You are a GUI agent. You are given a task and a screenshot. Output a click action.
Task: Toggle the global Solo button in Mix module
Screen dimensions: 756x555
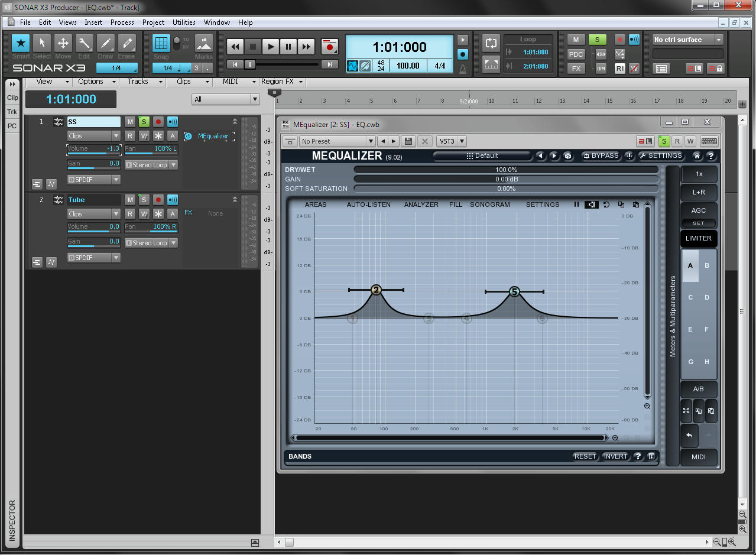pos(597,40)
